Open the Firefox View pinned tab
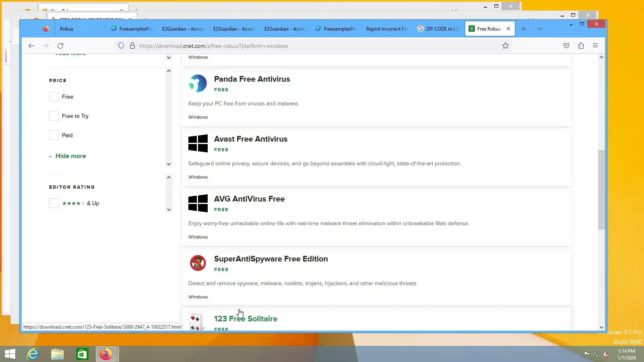This screenshot has width=644, height=362. (x=46, y=29)
